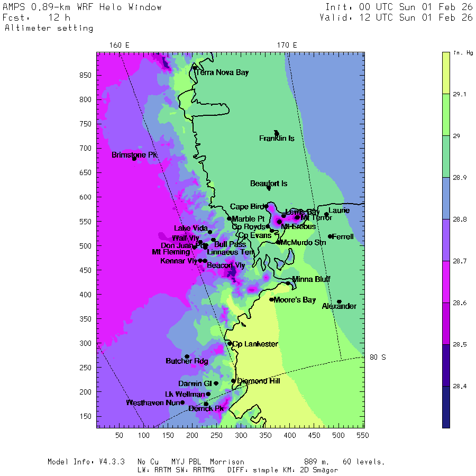
Task: Click the McMurdo Stn label
Action: coord(303,242)
